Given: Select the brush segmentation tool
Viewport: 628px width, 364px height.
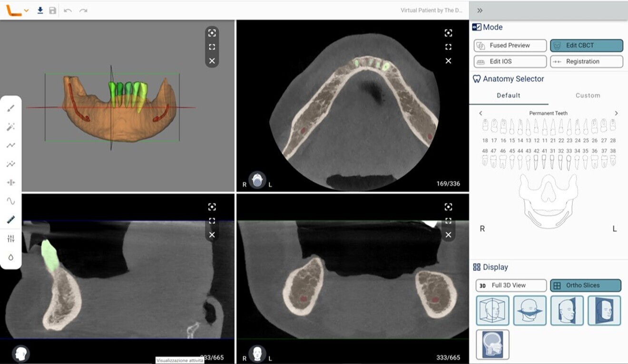Looking at the screenshot, I should point(10,108).
